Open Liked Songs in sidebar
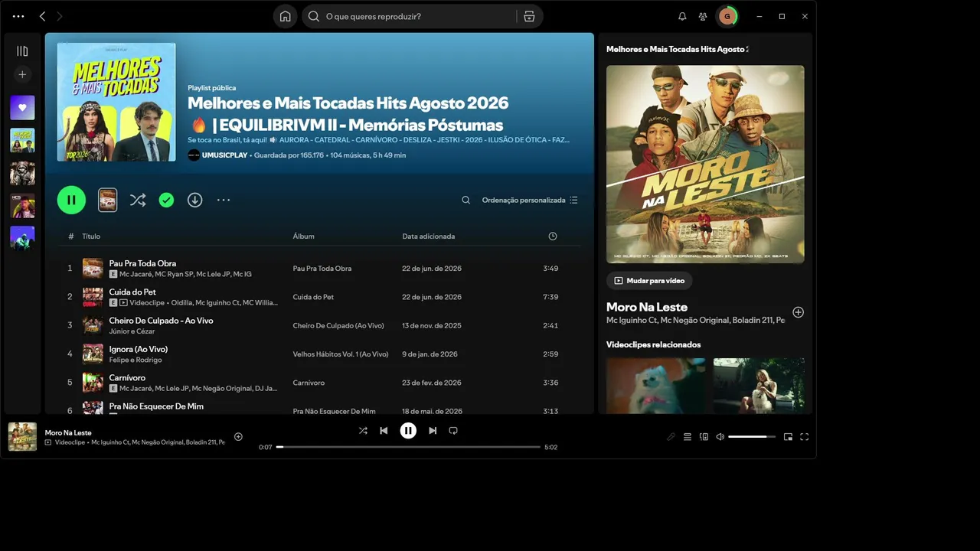Screen dimensions: 980x551 22,108
